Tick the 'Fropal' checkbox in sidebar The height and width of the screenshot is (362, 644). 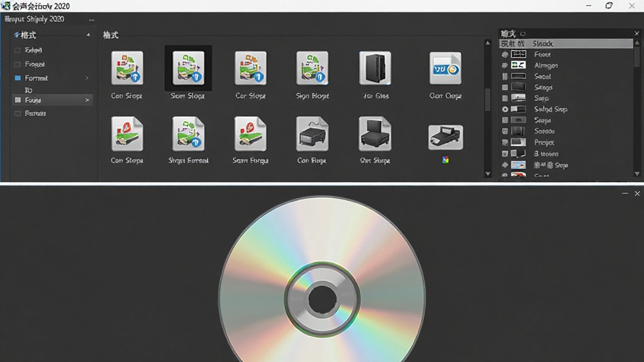[x=17, y=65]
